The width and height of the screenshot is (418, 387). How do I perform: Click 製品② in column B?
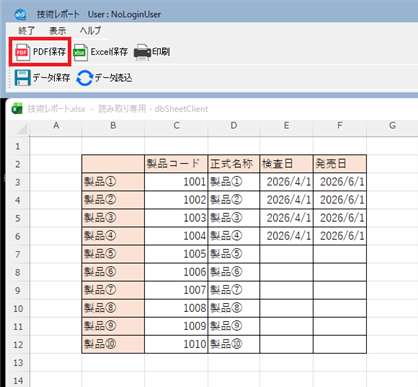(113, 200)
